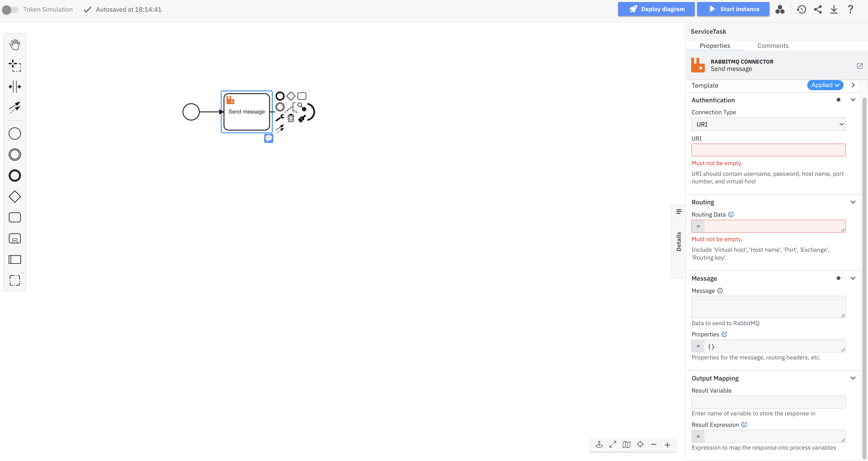Viewport: 868px width, 461px height.
Task: Select the global connect tool
Action: coord(14,107)
